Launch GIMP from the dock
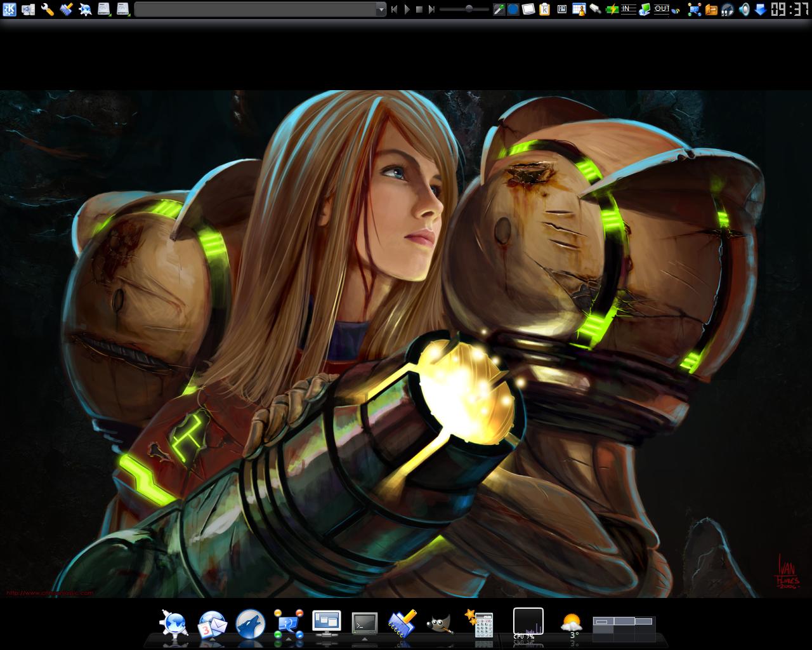The height and width of the screenshot is (650, 812). (440, 625)
